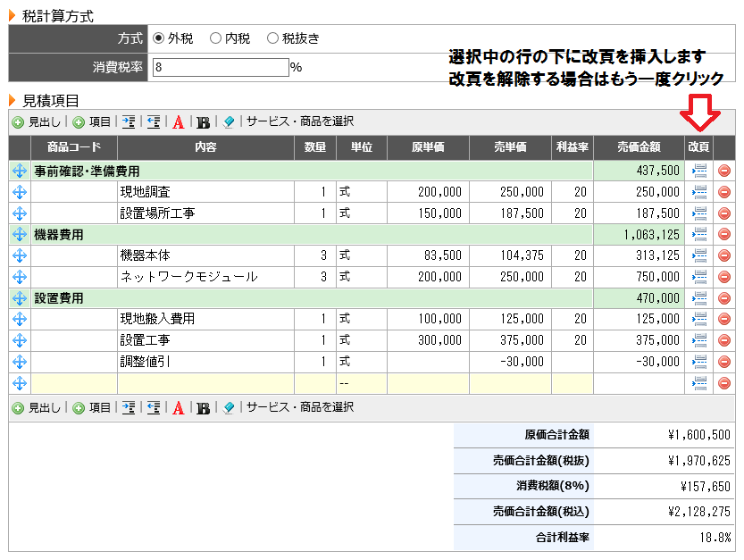Click red A font color icon in top toolbar
The image size is (744, 560).
179,122
